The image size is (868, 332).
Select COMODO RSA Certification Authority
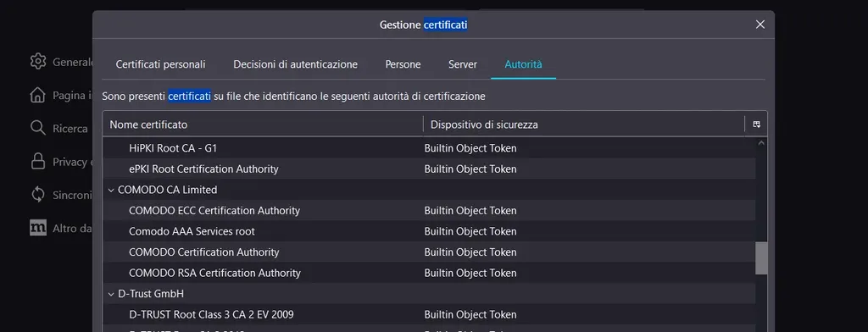pos(429,273)
